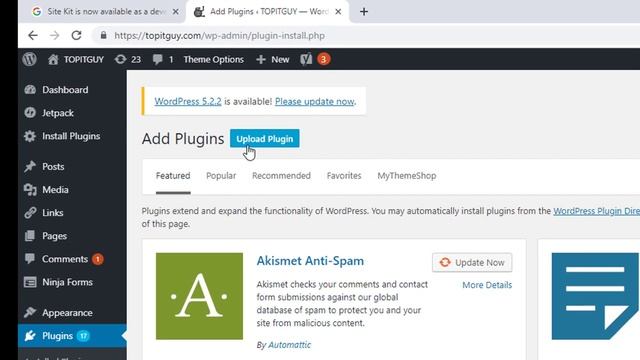This screenshot has width=640, height=360.
Task: Click the Posts pushpin icon
Action: [30, 167]
